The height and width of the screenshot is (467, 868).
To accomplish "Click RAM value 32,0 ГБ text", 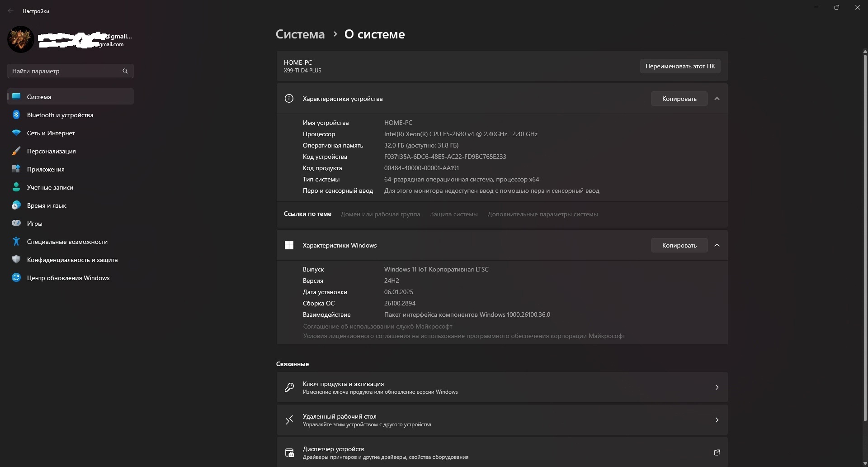I will coord(421,145).
